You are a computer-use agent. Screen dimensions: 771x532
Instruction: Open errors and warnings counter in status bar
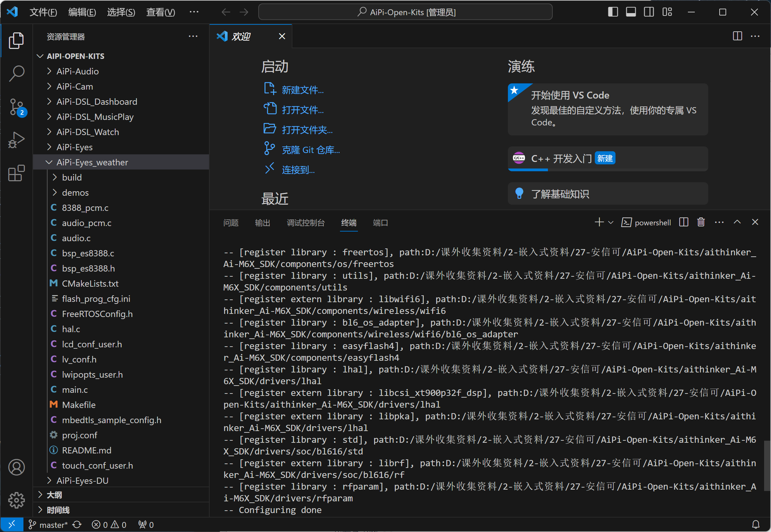pyautogui.click(x=109, y=524)
